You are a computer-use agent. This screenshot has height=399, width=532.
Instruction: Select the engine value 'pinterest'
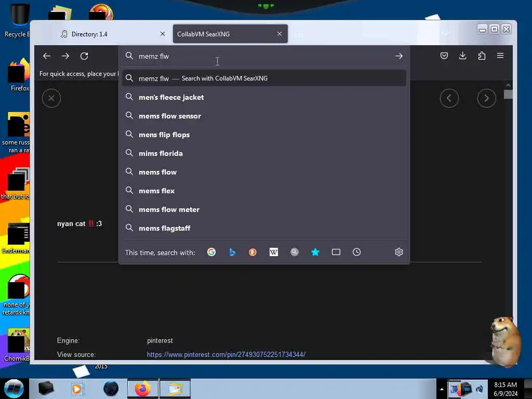(160, 341)
